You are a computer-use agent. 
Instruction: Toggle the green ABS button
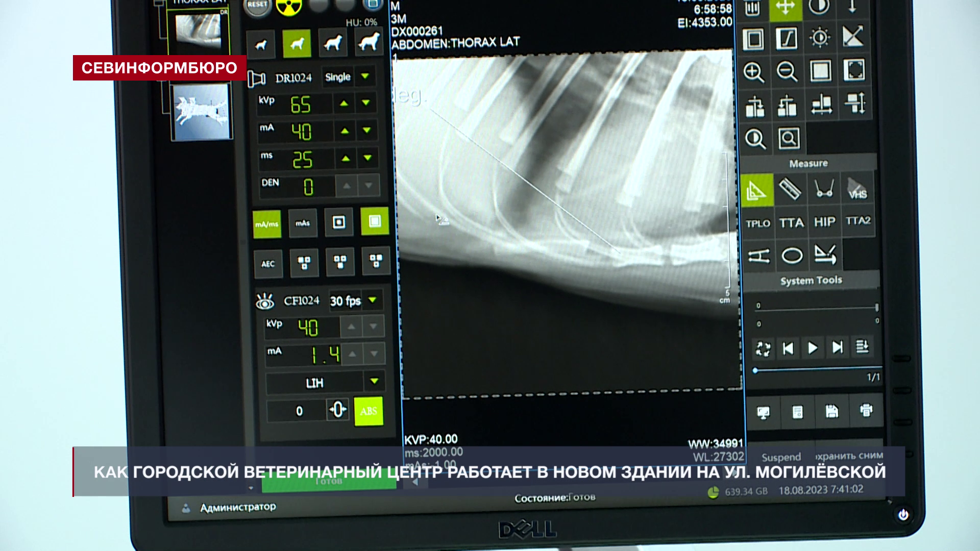point(368,411)
